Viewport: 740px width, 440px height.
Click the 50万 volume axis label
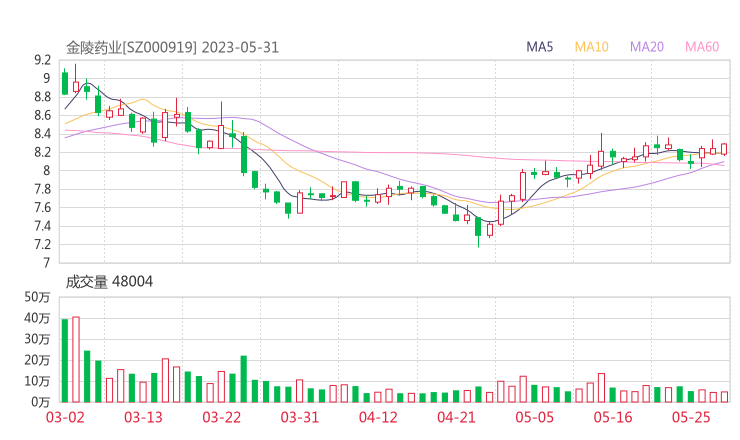[x=37, y=297]
